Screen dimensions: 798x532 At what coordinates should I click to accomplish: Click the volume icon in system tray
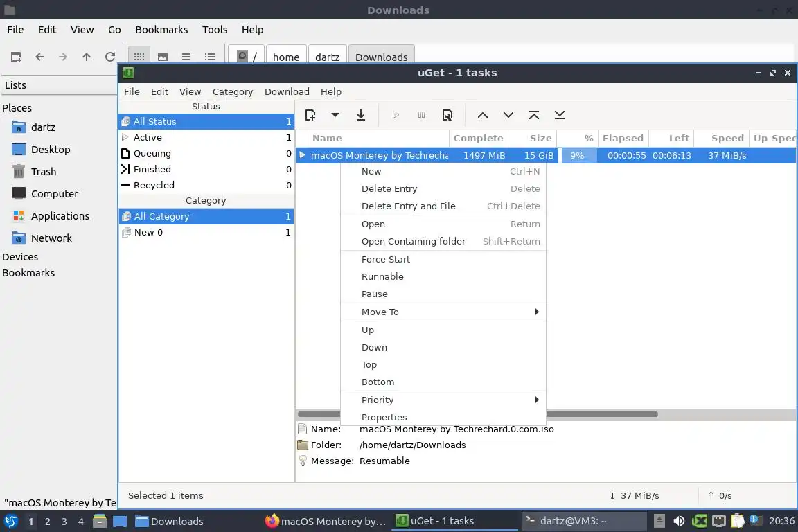coord(679,521)
